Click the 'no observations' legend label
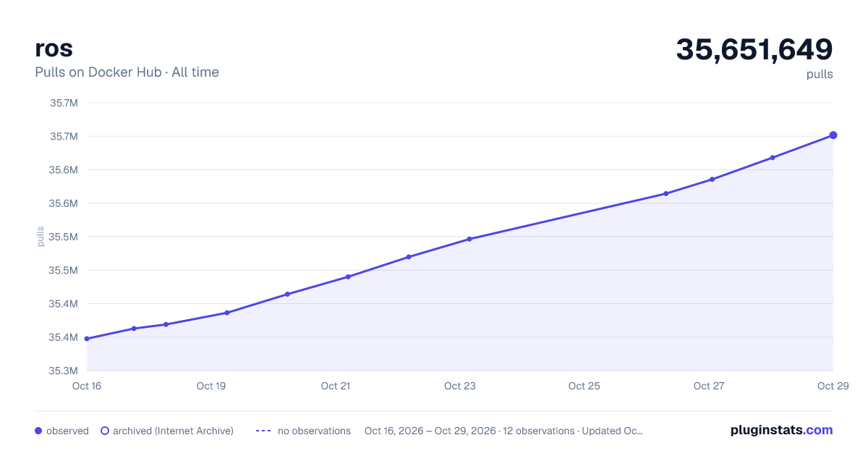This screenshot has height=456, width=868. coord(314,431)
